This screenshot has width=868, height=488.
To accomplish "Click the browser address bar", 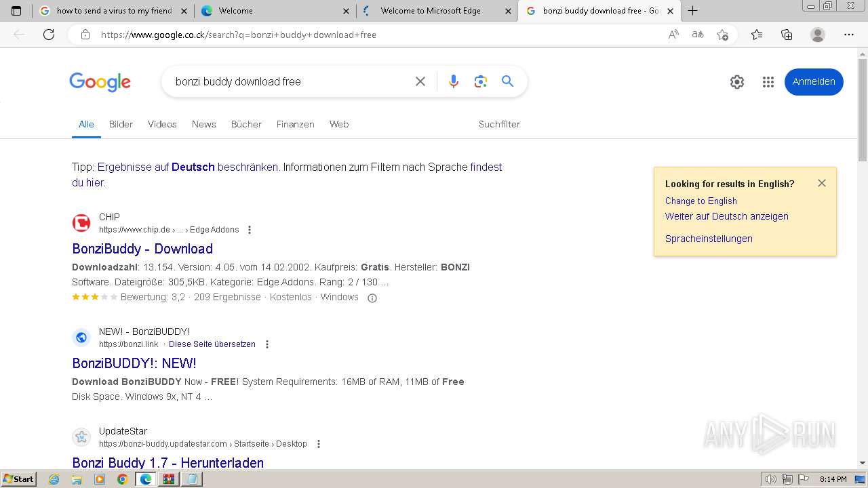I will coord(380,35).
